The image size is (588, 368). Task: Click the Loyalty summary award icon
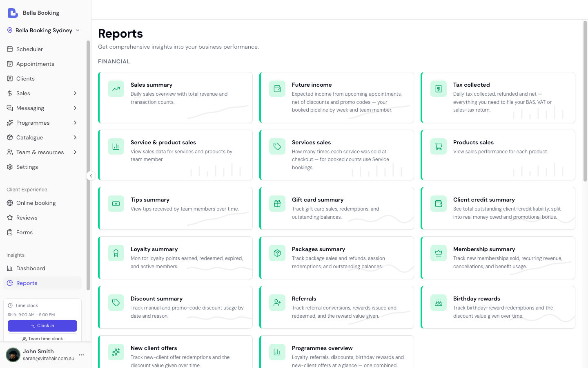(116, 253)
